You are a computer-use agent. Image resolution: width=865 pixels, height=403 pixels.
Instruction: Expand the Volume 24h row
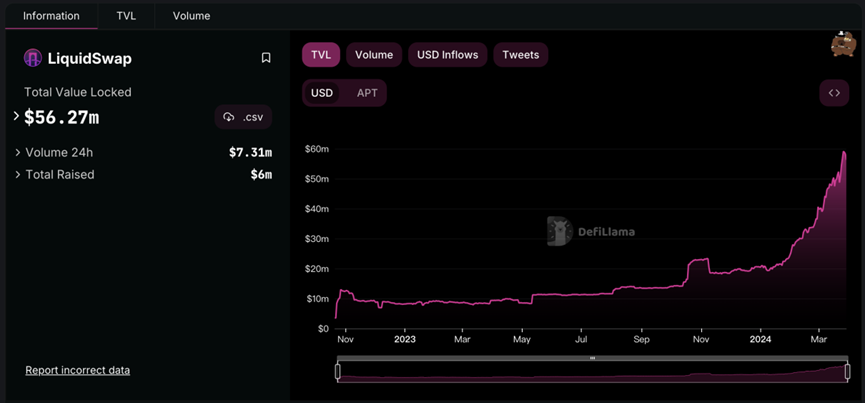coord(18,153)
